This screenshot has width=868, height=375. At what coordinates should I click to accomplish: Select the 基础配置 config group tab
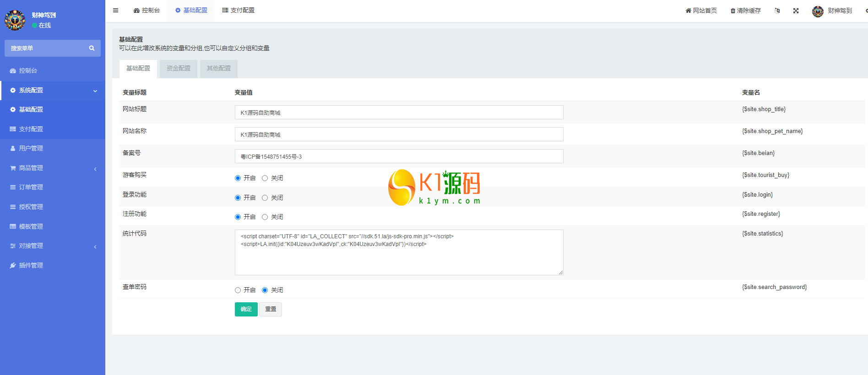138,69
